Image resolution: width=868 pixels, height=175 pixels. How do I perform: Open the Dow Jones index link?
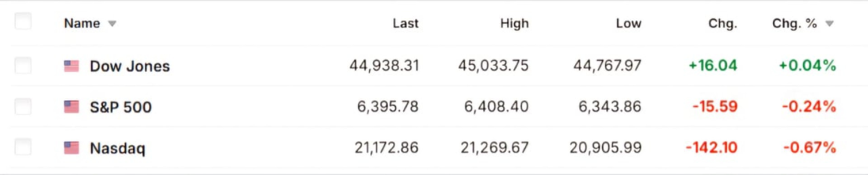click(130, 66)
